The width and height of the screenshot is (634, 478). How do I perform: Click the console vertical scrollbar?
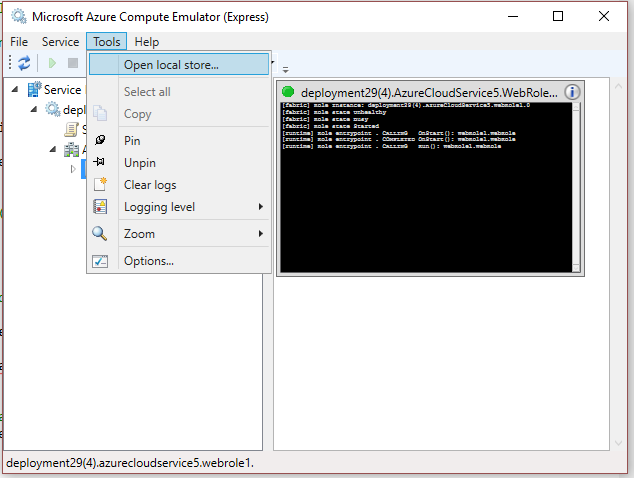[x=576, y=187]
